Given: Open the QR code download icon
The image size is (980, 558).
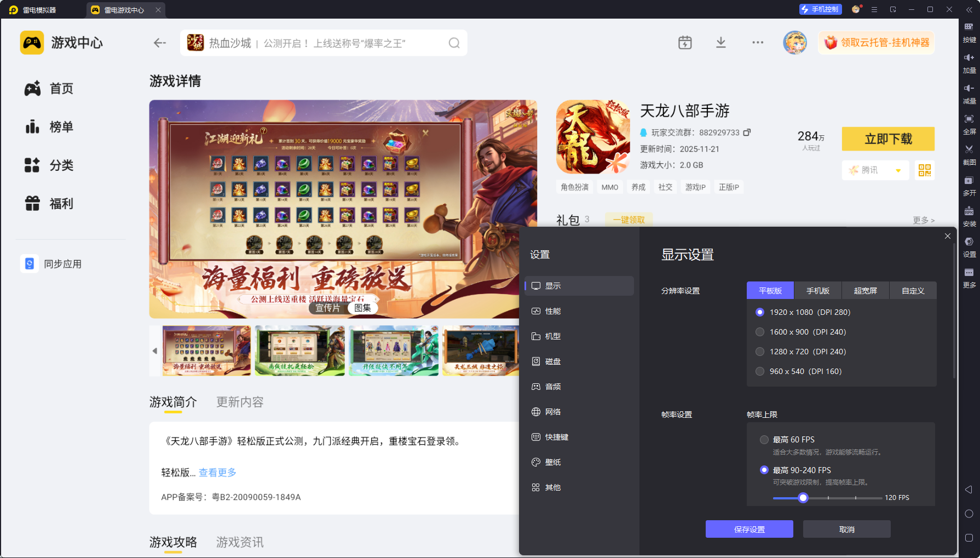Looking at the screenshot, I should pos(924,170).
